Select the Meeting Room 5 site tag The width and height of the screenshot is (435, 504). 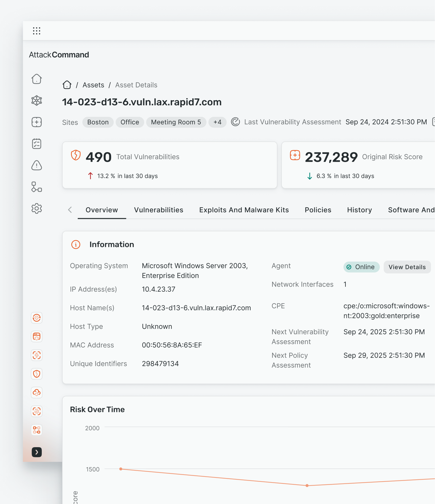176,122
